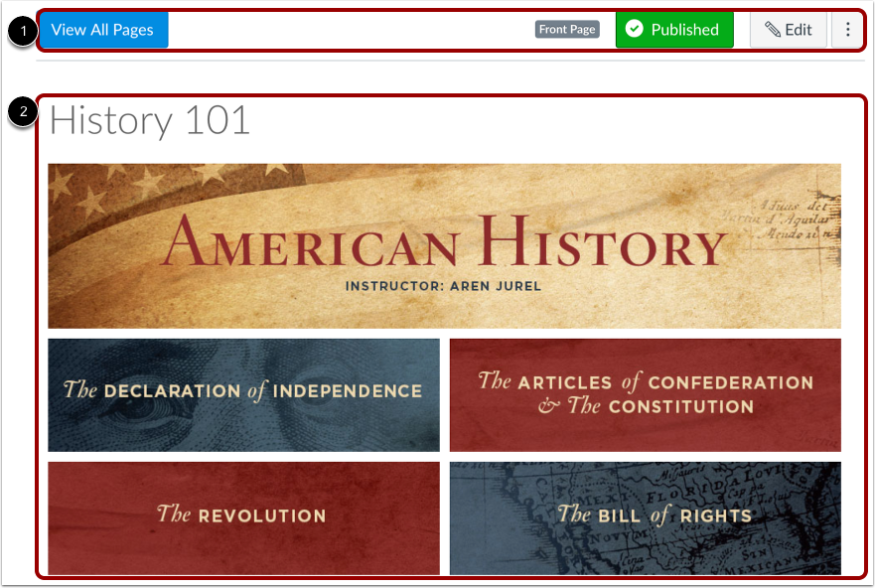
Task: Click the numbered callout marker 1
Action: coord(23,31)
